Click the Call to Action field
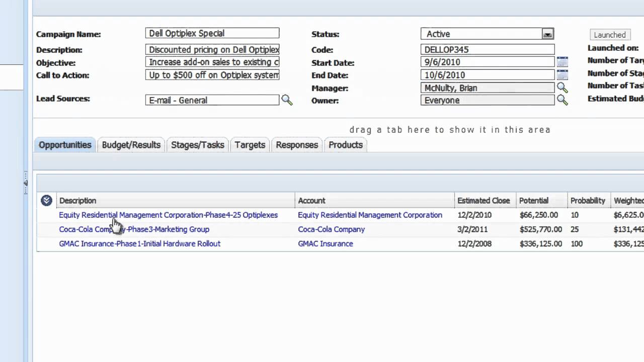Image resolution: width=644 pixels, height=362 pixels. 212,75
